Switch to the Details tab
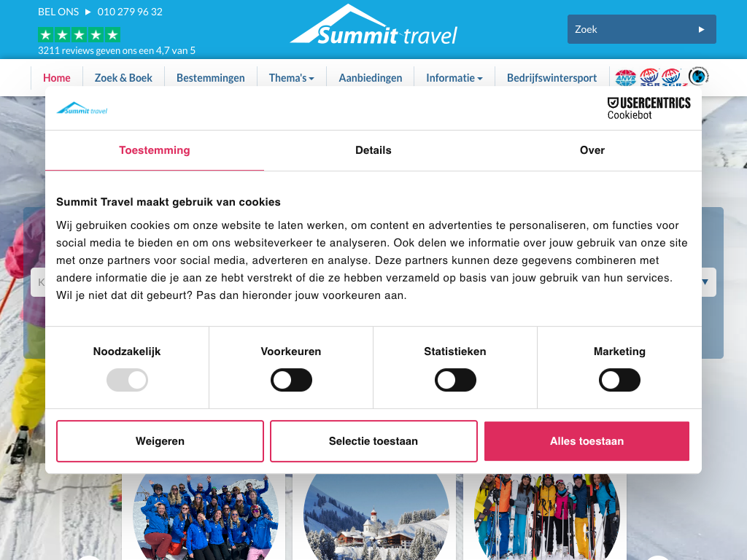747x560 pixels. (373, 150)
